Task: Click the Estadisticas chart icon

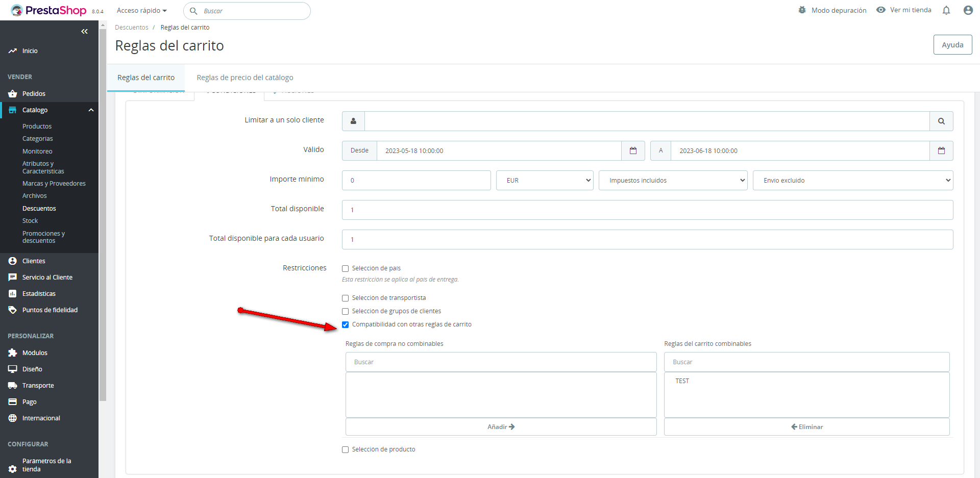Action: [x=13, y=294]
